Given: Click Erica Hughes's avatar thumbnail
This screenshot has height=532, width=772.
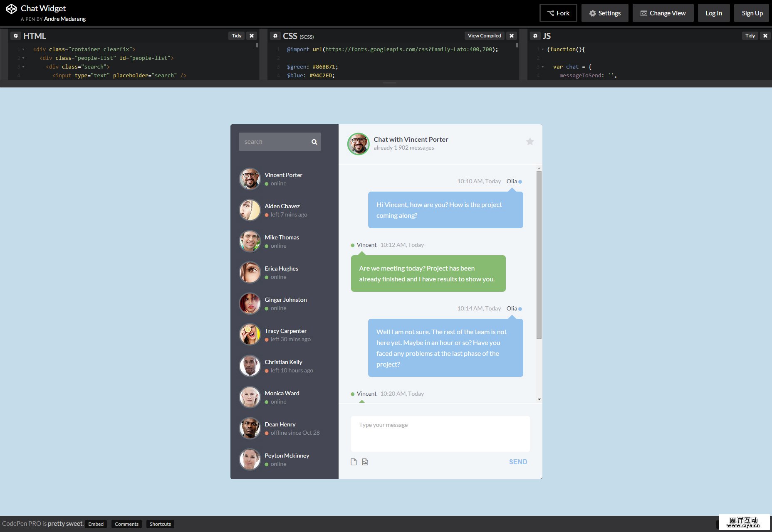Looking at the screenshot, I should [250, 272].
